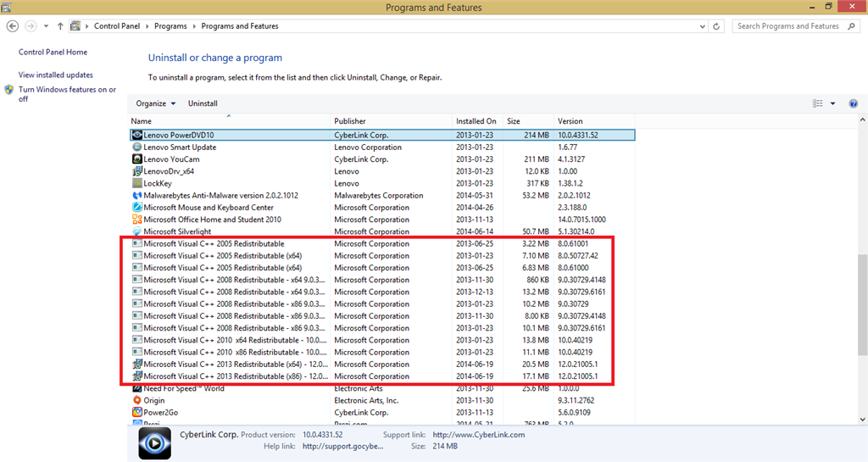
Task: Open the recent locations dropdown arrow
Action: [x=46, y=26]
